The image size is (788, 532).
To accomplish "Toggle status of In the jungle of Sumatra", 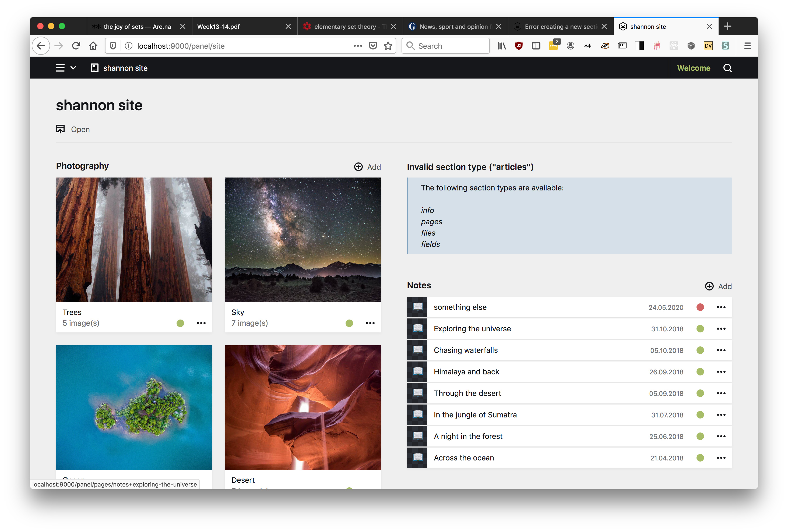I will 700,415.
